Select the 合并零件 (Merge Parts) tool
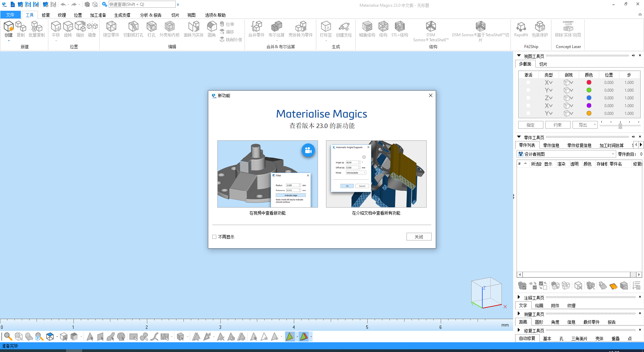Screen dimensions: 644x352 [257, 30]
